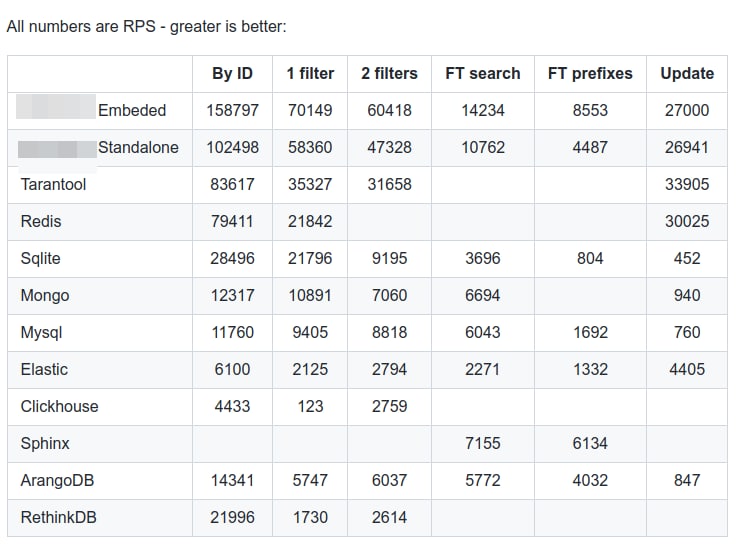Image resolution: width=747 pixels, height=552 pixels.
Task: Select the 33905 Update value for Tarantool
Action: click(687, 184)
